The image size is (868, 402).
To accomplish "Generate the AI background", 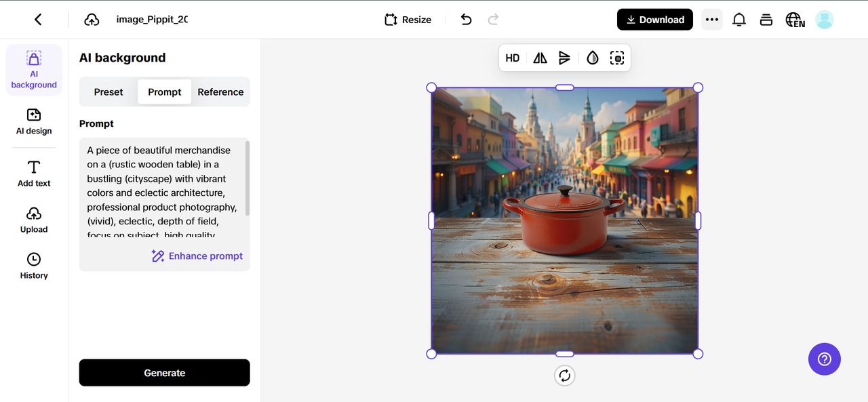I will point(165,373).
